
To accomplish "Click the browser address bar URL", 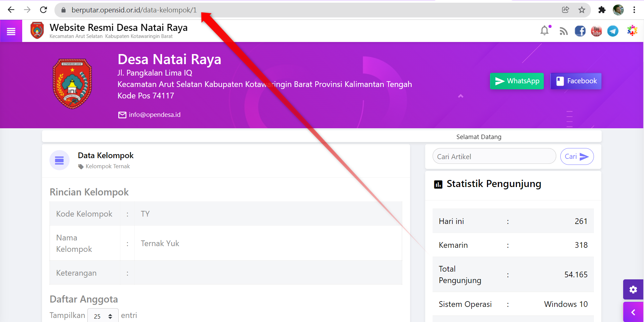I will coord(134,10).
